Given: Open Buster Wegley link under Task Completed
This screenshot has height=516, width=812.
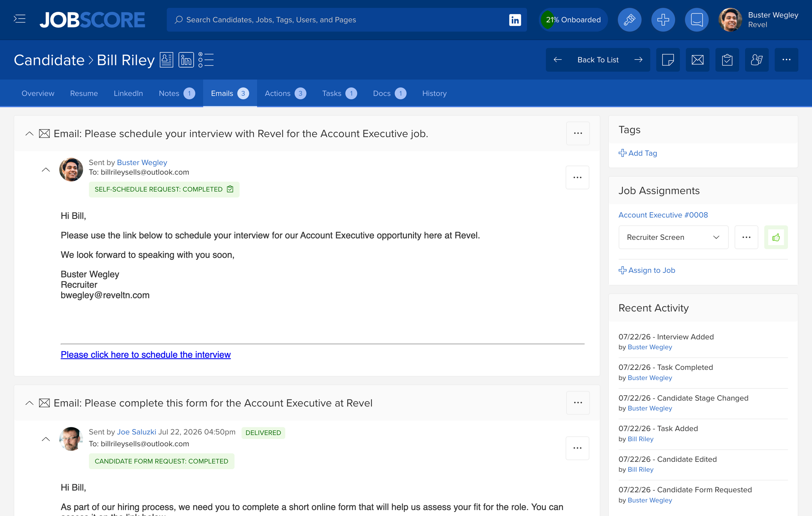Looking at the screenshot, I should point(650,378).
